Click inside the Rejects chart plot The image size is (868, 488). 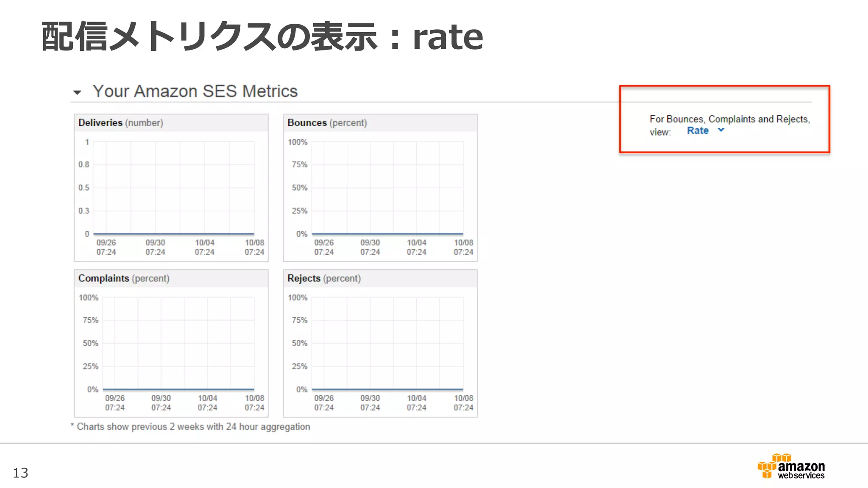pos(387,343)
